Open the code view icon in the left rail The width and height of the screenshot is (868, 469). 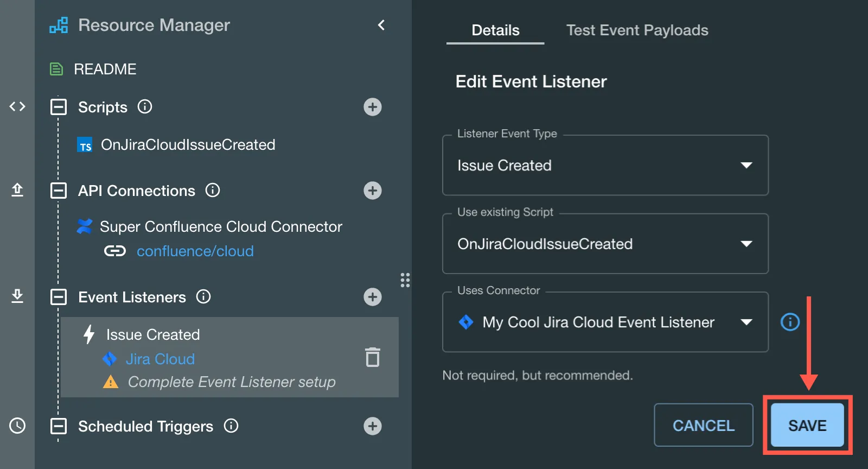pos(17,106)
